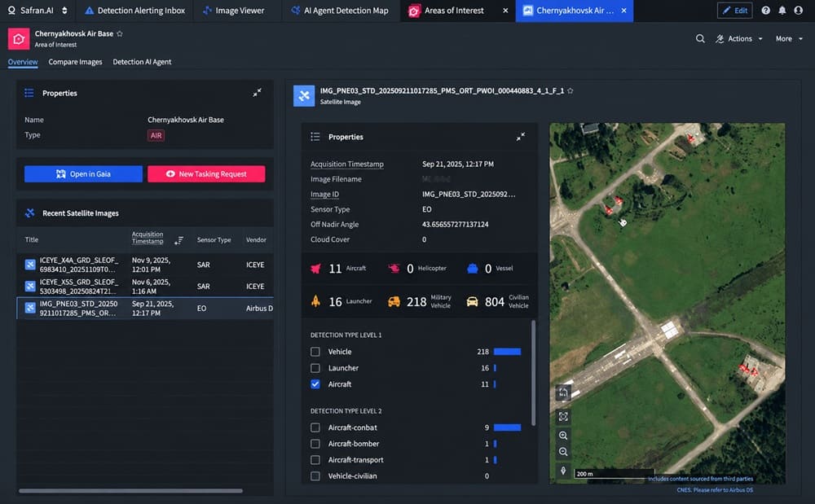815x504 pixels.
Task: Click the AIR type tag
Action: pyautogui.click(x=156, y=135)
